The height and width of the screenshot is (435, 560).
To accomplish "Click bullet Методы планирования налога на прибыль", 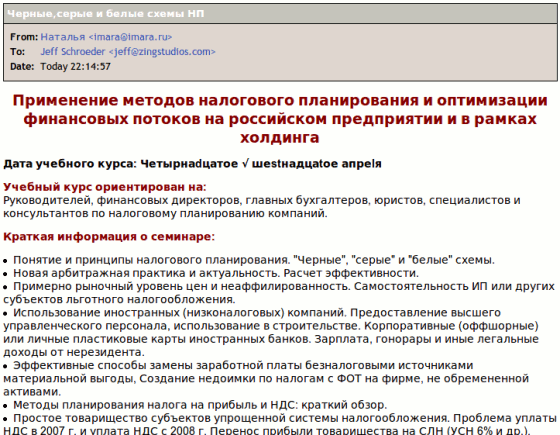I will (x=195, y=405).
